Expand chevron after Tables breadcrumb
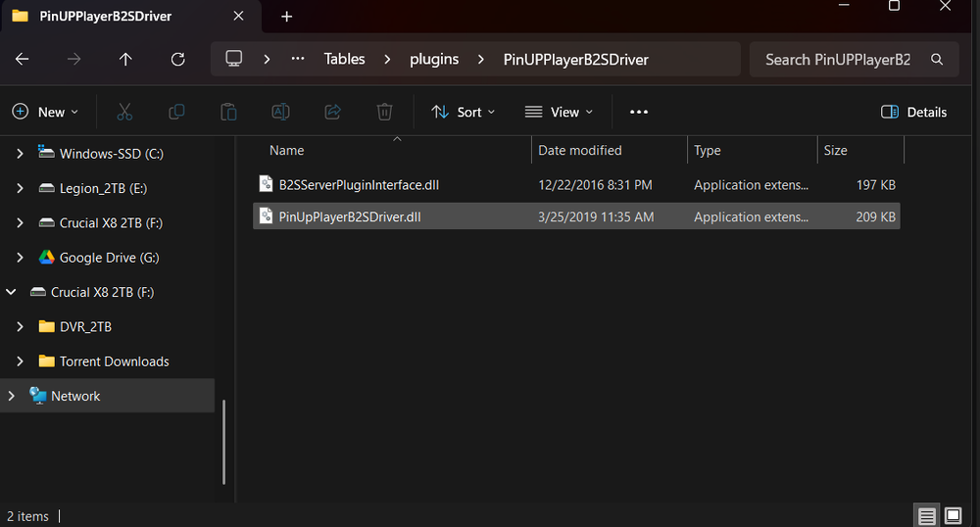Image resolution: width=980 pixels, height=527 pixels. click(x=387, y=60)
